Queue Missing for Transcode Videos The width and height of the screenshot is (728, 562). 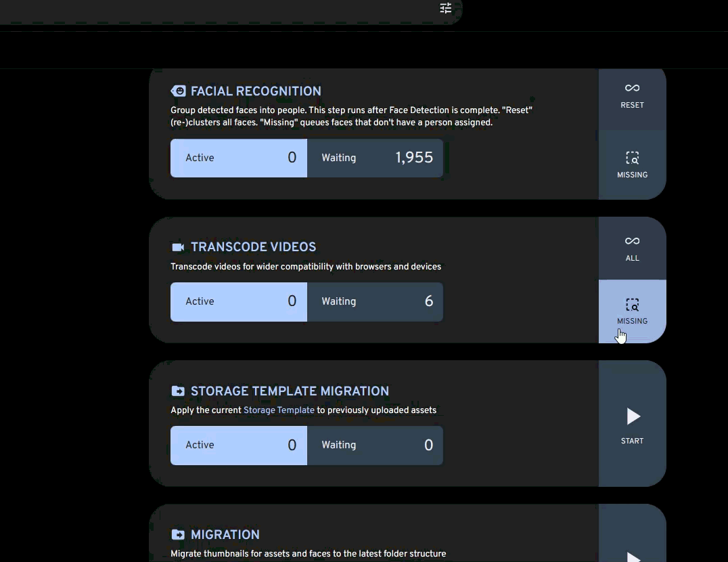coord(633,311)
